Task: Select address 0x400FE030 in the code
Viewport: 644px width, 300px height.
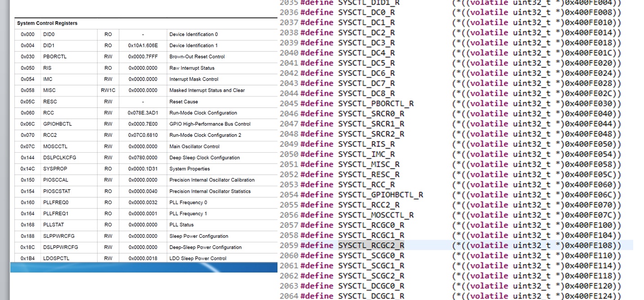Action: 589,104
